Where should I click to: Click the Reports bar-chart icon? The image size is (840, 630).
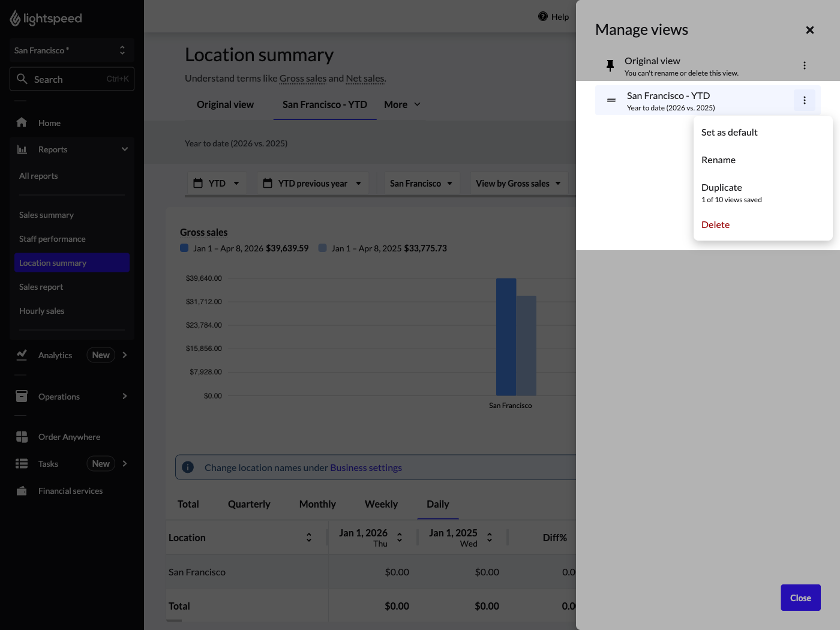pyautogui.click(x=22, y=149)
